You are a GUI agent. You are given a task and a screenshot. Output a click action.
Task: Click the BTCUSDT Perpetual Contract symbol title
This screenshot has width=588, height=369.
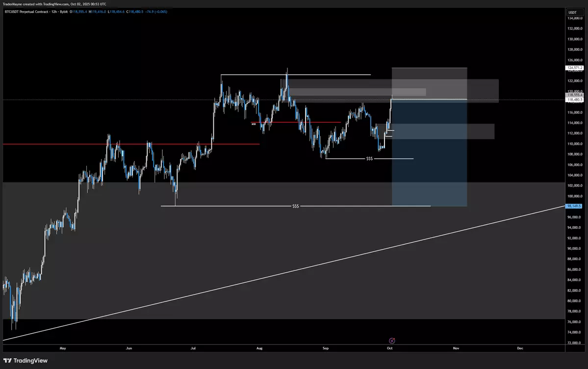point(26,12)
